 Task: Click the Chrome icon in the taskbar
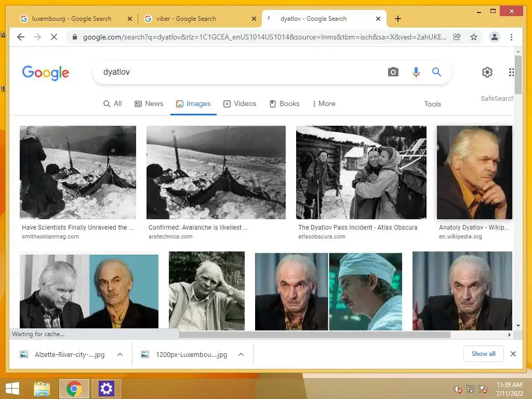click(x=74, y=389)
